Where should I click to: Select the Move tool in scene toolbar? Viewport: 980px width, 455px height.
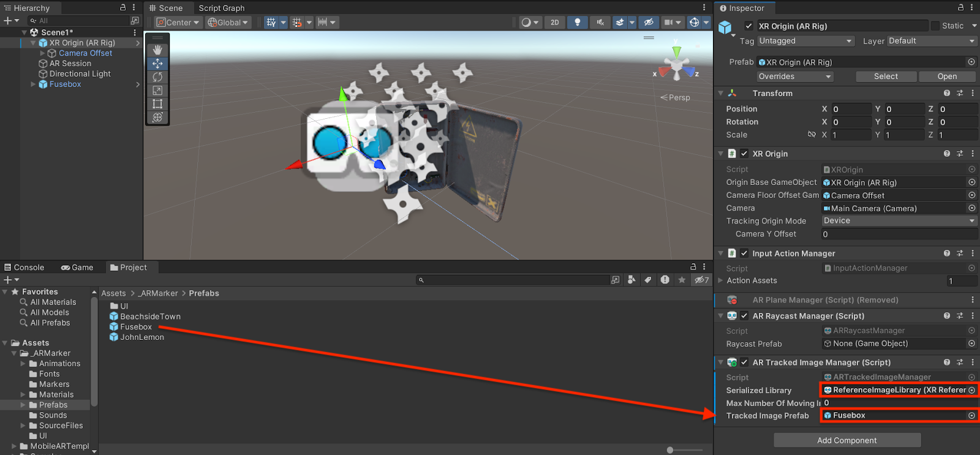pyautogui.click(x=157, y=64)
